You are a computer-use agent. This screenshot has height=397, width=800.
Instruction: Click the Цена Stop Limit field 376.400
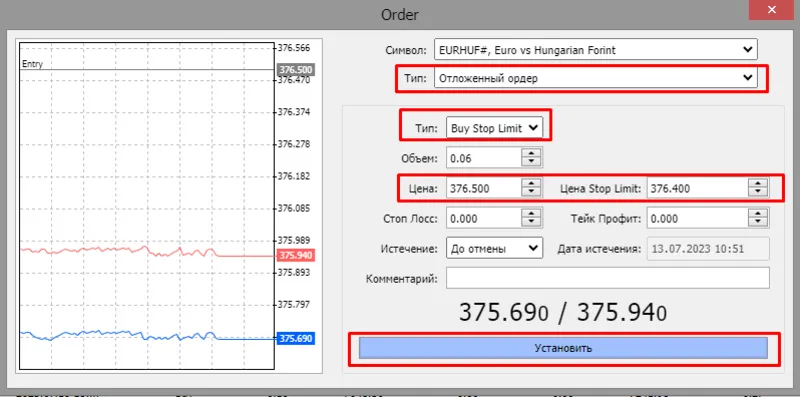tap(697, 188)
